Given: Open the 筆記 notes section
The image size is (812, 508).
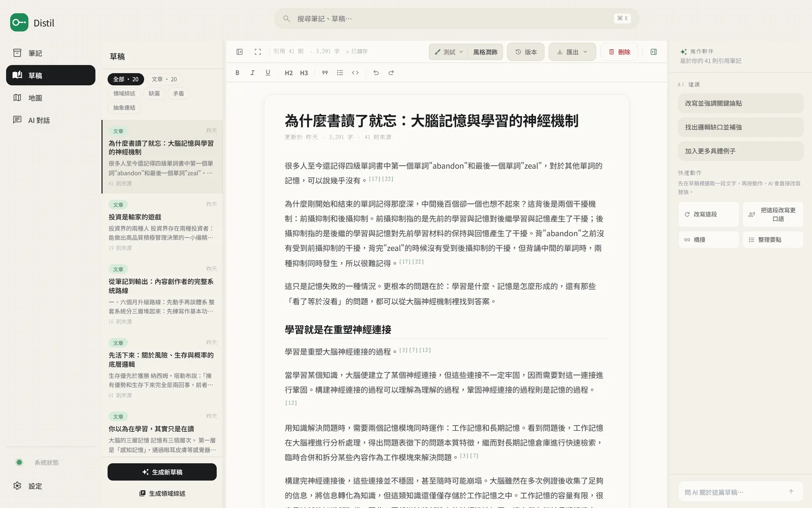Looking at the screenshot, I should 51,53.
